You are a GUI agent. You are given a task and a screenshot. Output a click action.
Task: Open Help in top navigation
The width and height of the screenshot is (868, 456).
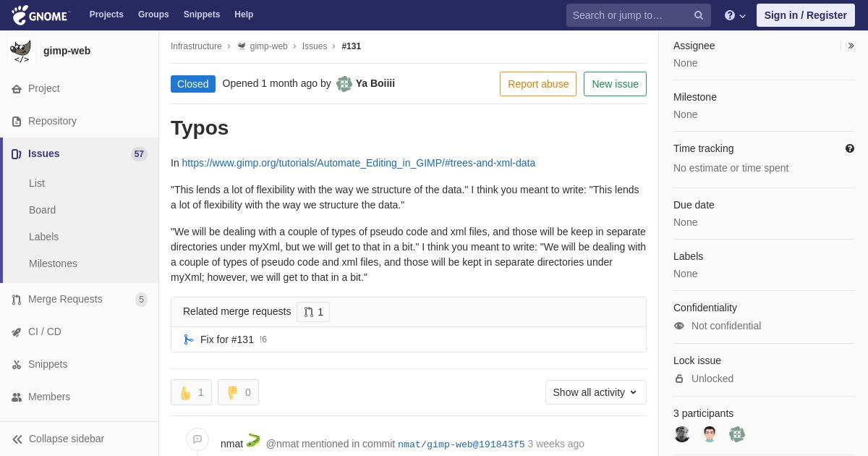(x=244, y=14)
